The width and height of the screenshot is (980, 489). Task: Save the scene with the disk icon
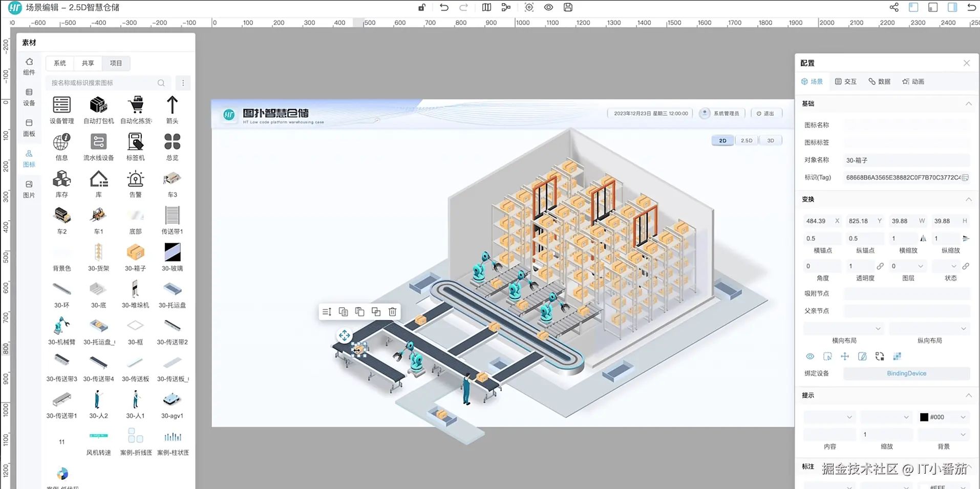click(x=568, y=7)
